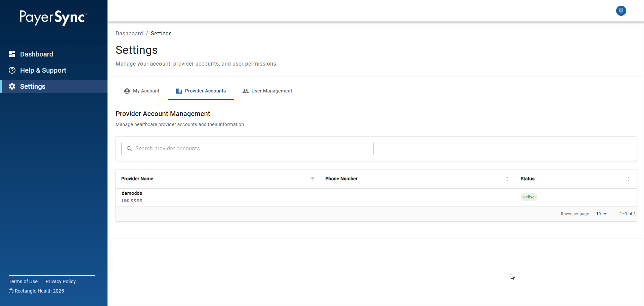The height and width of the screenshot is (306, 644).
Task: Switch to the User Management tab
Action: pyautogui.click(x=267, y=91)
